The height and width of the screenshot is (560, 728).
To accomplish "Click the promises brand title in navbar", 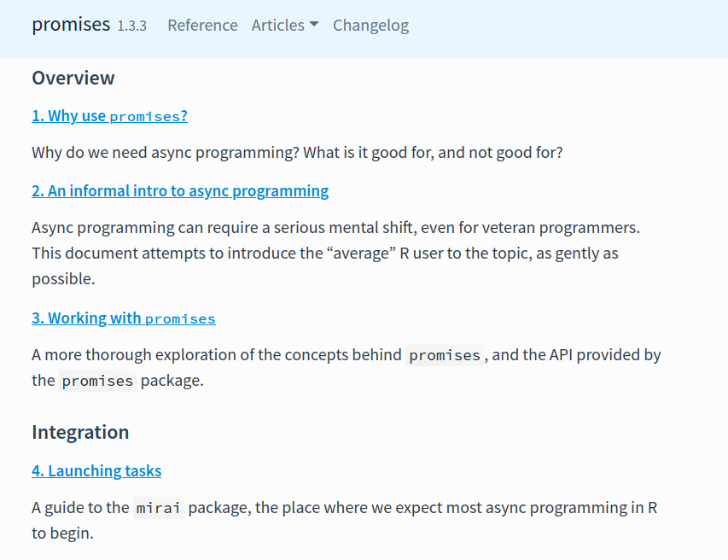I will point(71,25).
